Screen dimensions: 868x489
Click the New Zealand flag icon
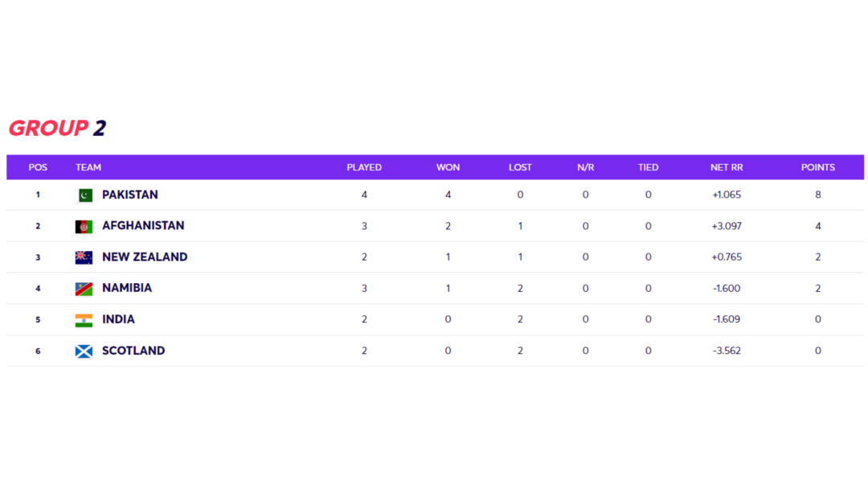tap(84, 257)
